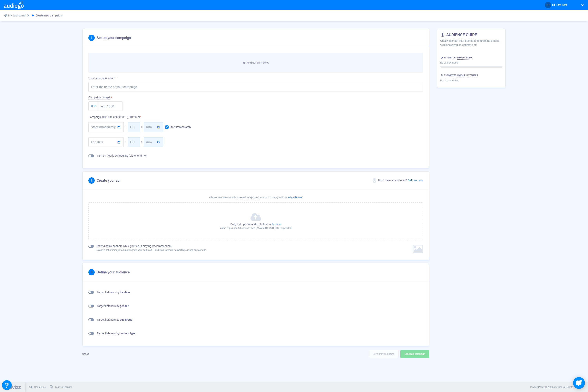Click the start date calendar icon

pyautogui.click(x=119, y=127)
